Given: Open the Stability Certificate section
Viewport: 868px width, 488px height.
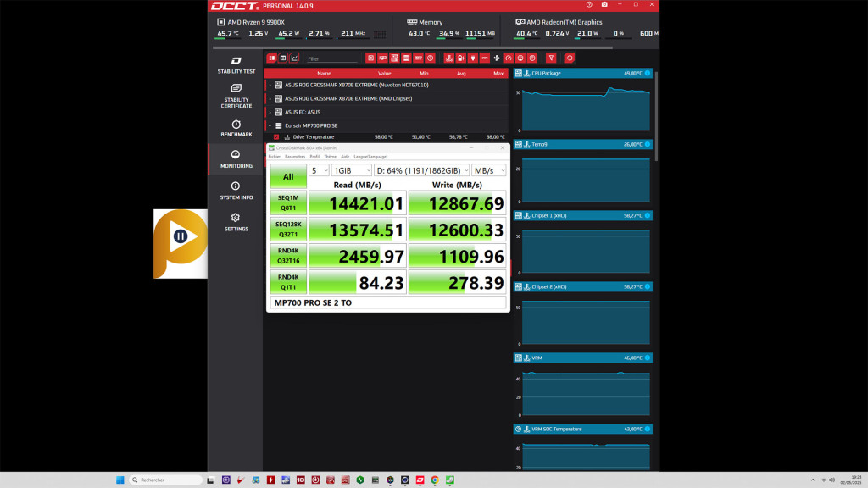Looking at the screenshot, I should 236,96.
